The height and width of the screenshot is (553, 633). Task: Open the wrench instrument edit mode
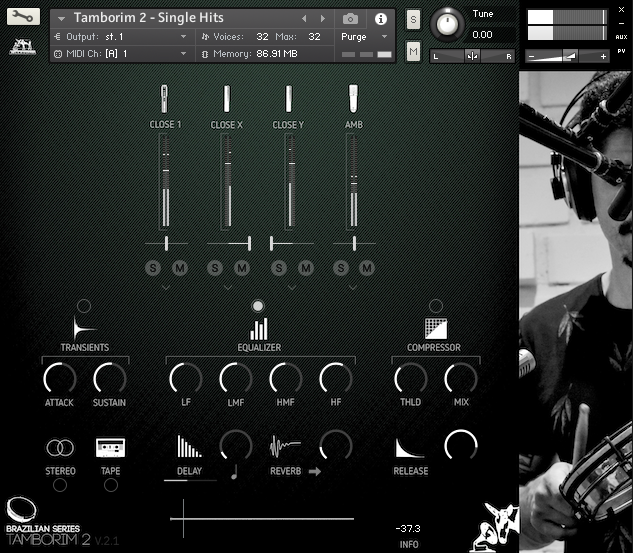(x=23, y=17)
